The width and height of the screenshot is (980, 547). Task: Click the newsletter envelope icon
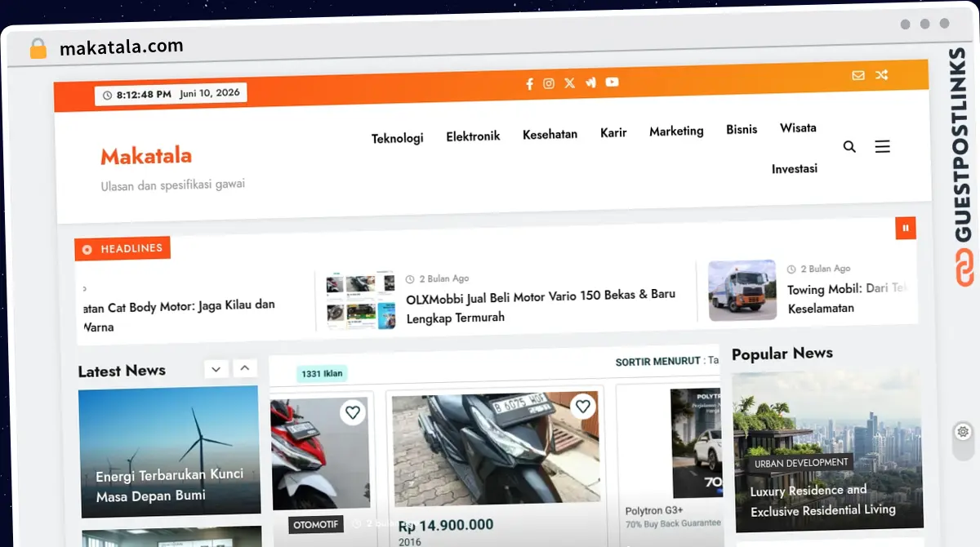point(858,75)
